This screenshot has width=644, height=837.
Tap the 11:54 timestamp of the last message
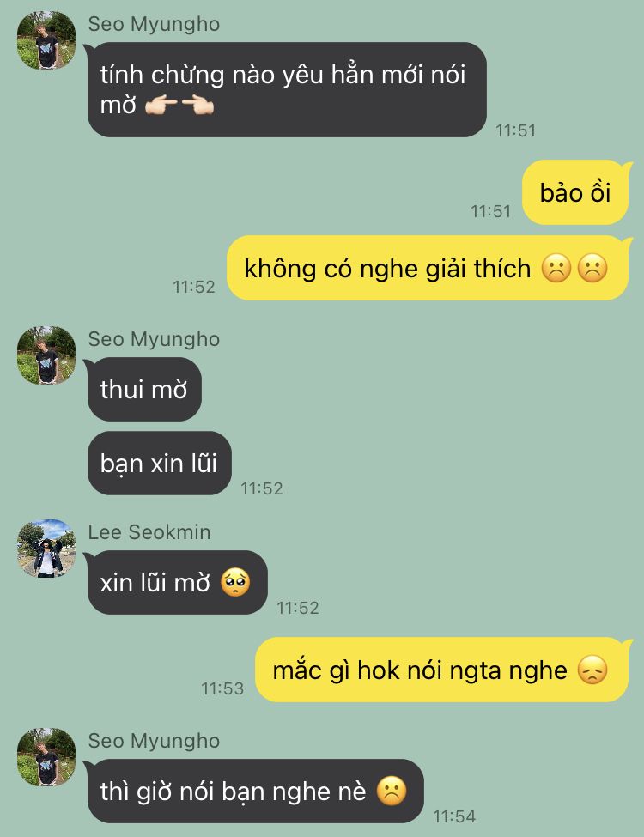[454, 816]
